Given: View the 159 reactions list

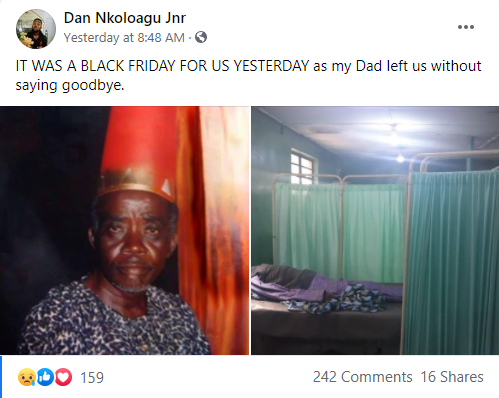Looking at the screenshot, I should pos(92,378).
